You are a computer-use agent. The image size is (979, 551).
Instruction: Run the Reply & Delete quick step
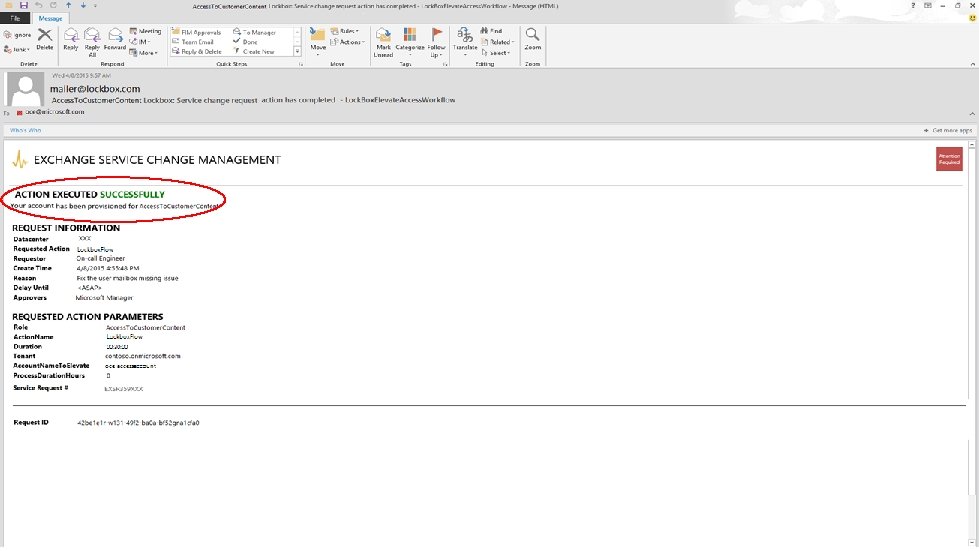197,52
